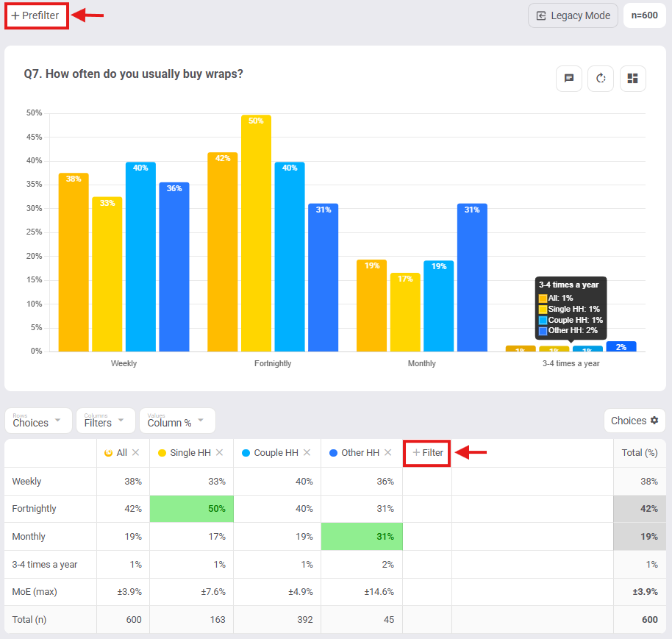The width and height of the screenshot is (672, 639).
Task: Click the Q7 question title
Action: pyautogui.click(x=133, y=74)
